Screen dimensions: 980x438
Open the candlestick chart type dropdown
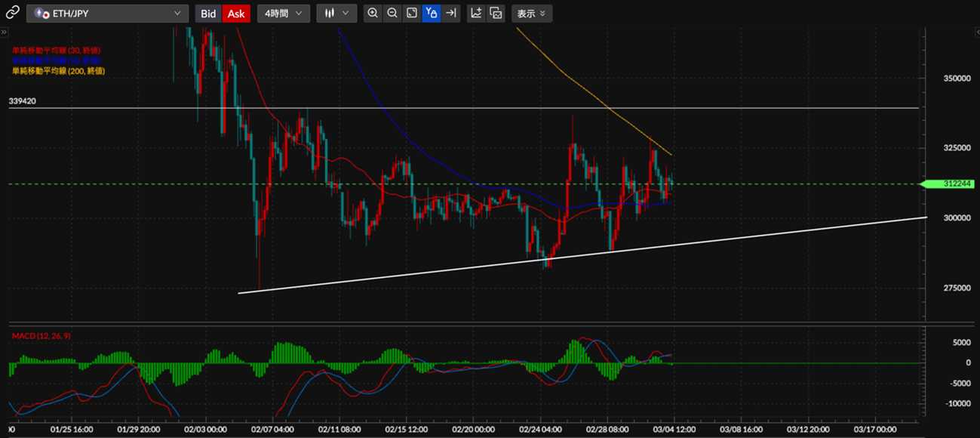(x=336, y=14)
